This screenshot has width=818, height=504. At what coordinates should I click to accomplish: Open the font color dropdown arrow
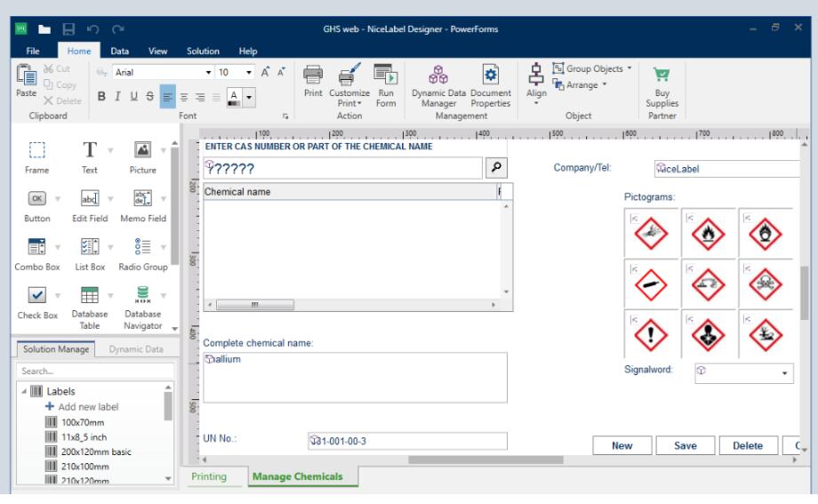point(249,97)
